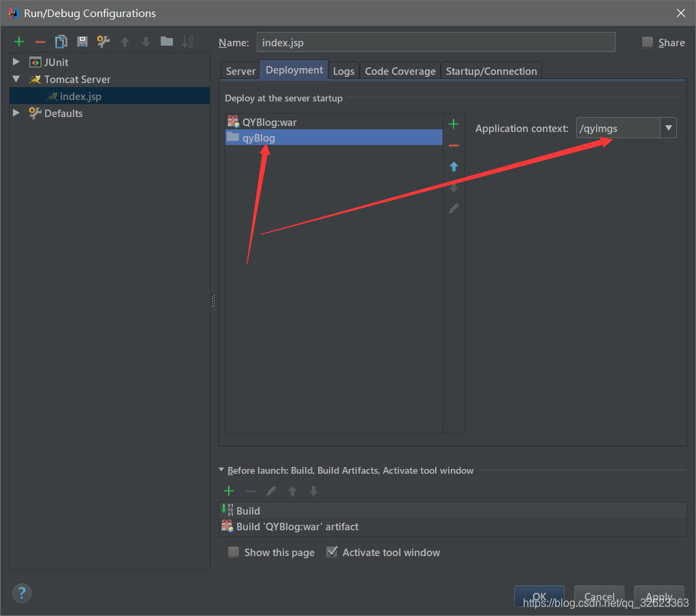Click the Cancel button
Viewport: 696px width, 616px height.
599,596
